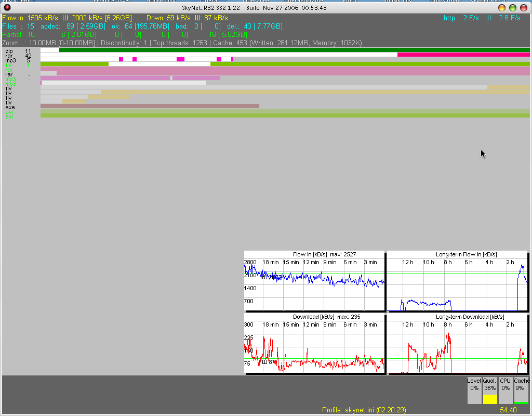532x416 pixels.
Task: Select the exe file row label
Action: pyautogui.click(x=10, y=107)
